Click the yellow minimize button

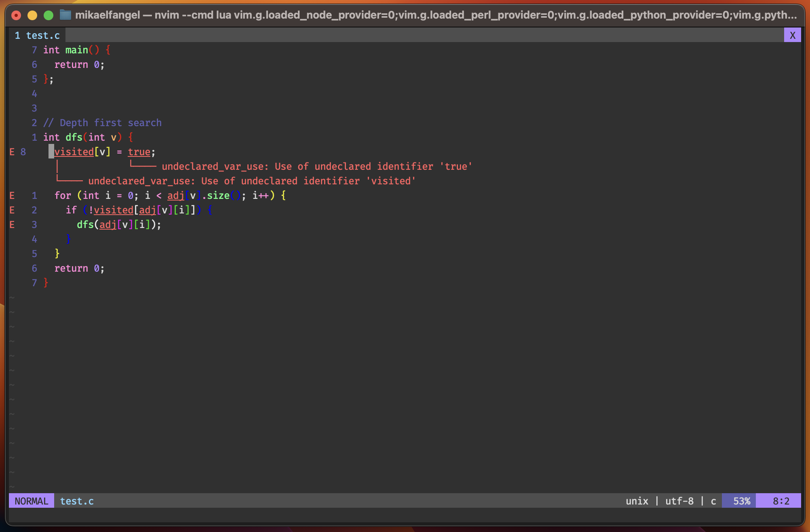pos(32,15)
